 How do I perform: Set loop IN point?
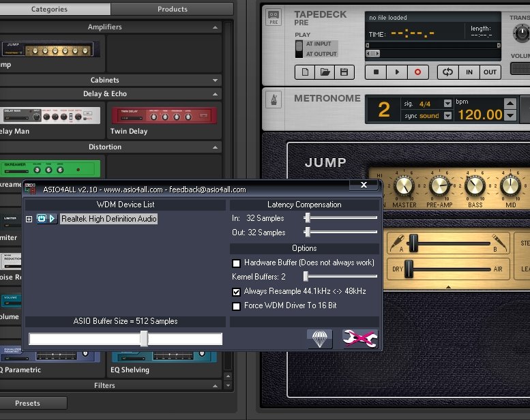[469, 72]
